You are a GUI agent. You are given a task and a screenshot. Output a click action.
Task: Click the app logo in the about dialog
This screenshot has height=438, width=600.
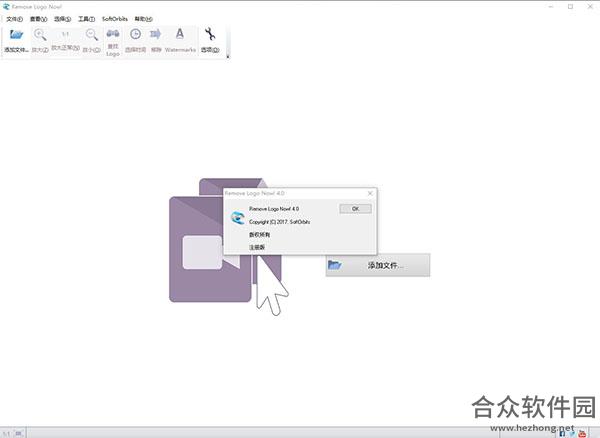238,217
